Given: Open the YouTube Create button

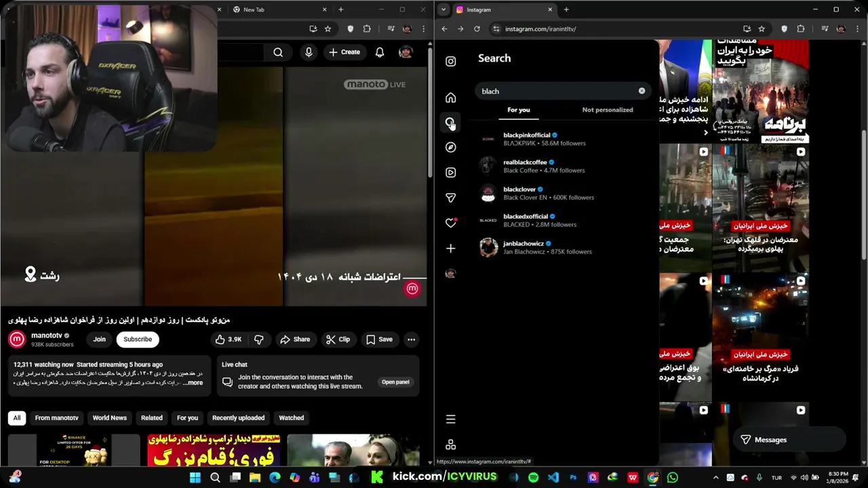Looking at the screenshot, I should click(x=344, y=52).
